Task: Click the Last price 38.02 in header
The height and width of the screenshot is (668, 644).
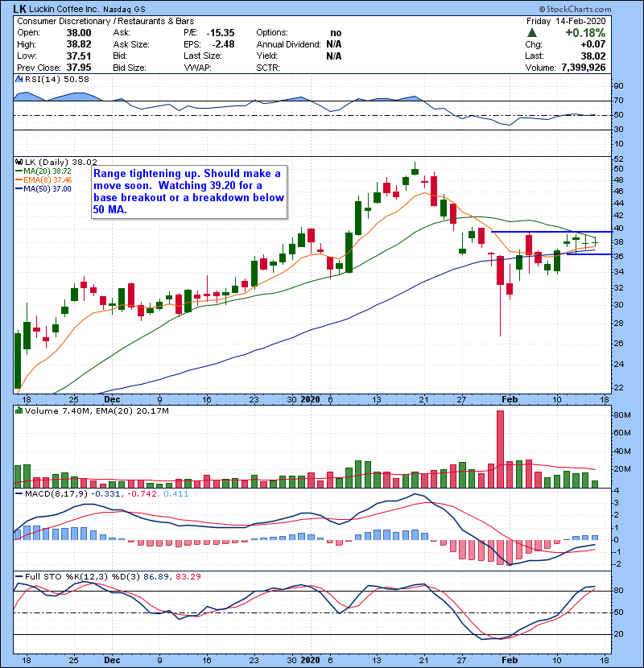Action: point(593,56)
